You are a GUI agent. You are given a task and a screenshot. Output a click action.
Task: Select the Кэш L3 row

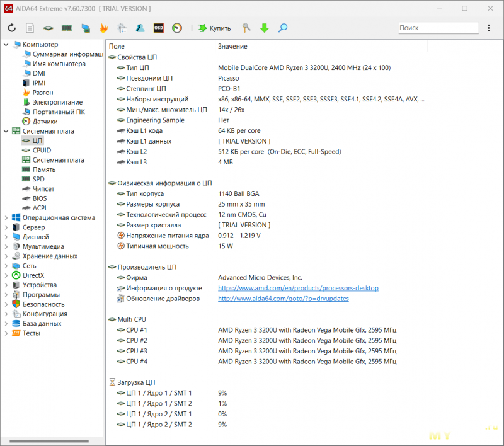pos(266,163)
